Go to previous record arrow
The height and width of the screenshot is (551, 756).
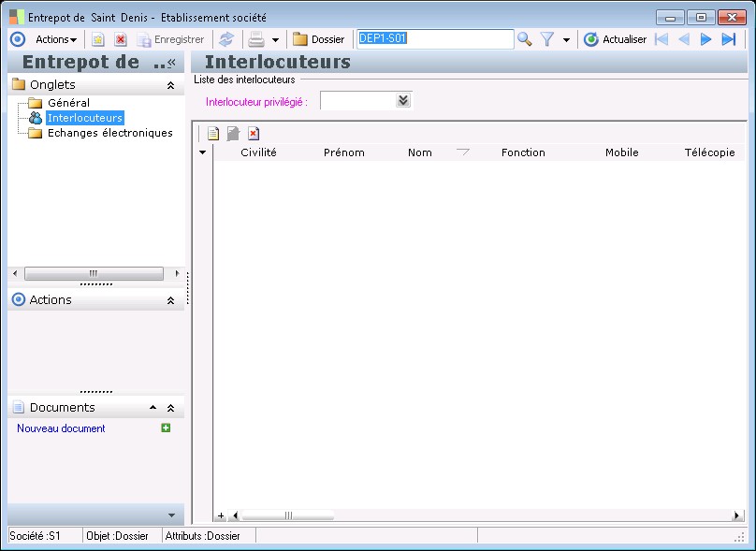(684, 39)
